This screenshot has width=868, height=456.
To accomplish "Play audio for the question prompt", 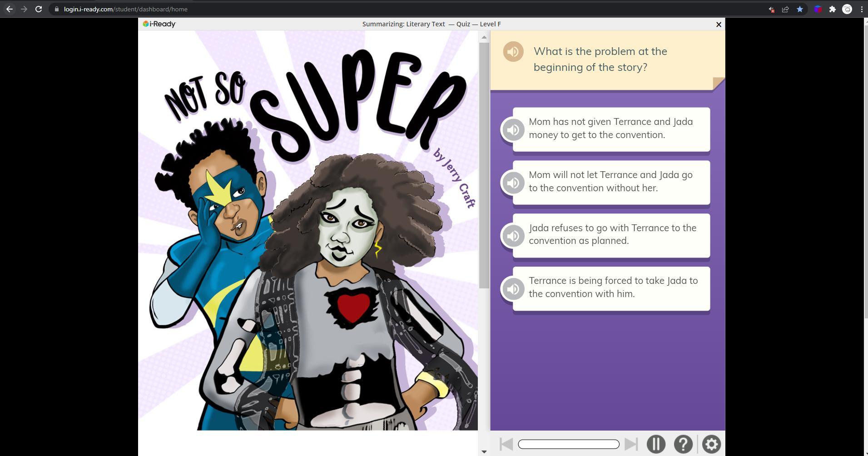I will [x=513, y=52].
